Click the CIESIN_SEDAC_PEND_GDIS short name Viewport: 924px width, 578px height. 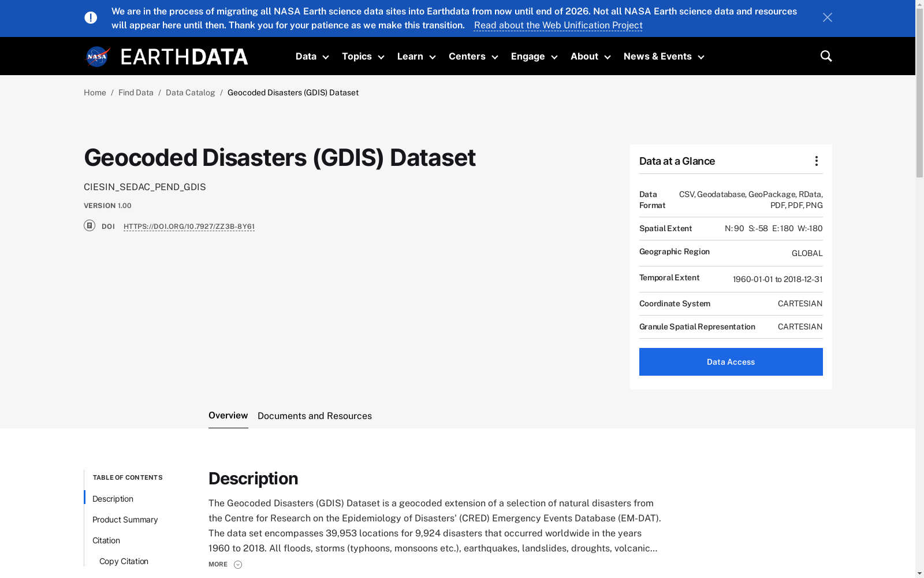[144, 187]
